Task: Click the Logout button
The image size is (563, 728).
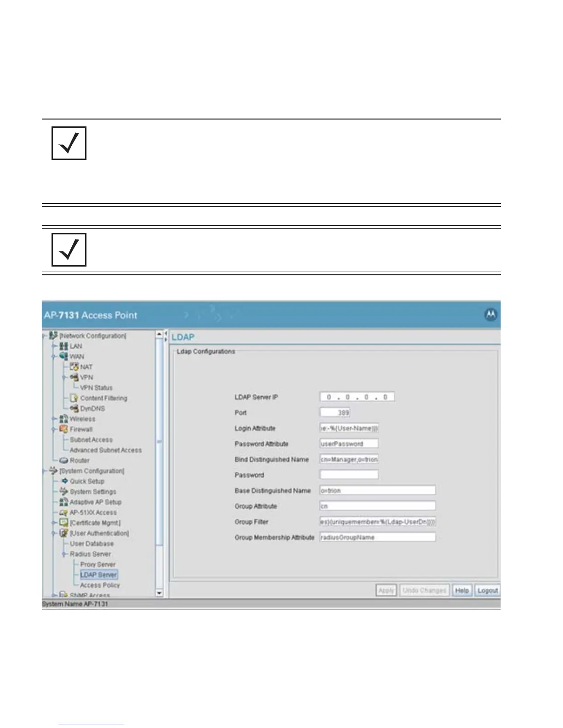Action: click(x=488, y=591)
